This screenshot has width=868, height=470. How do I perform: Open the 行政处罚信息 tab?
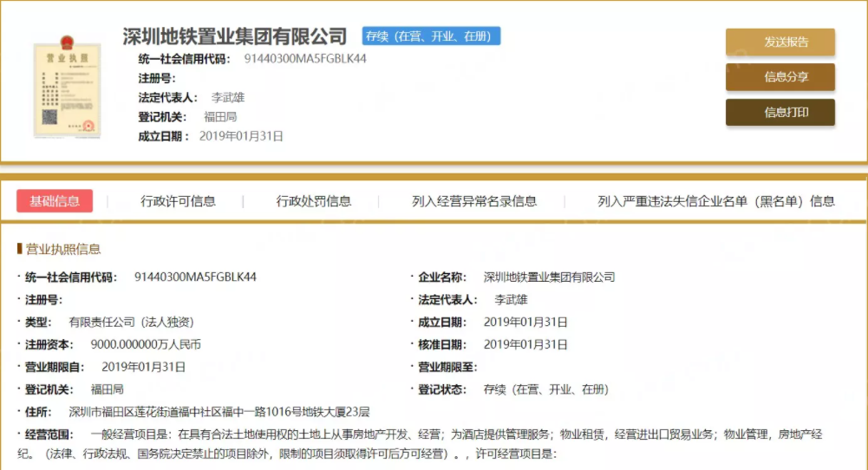tap(313, 201)
